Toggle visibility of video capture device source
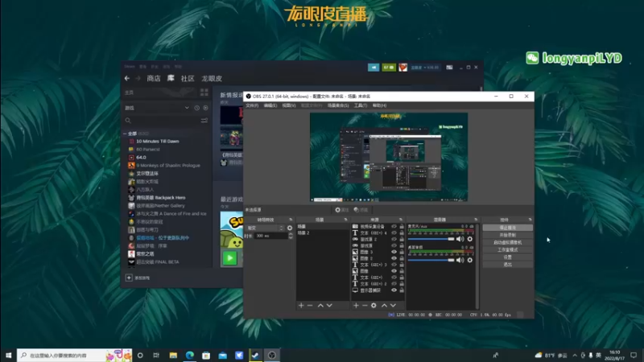644x362 pixels. (394, 227)
